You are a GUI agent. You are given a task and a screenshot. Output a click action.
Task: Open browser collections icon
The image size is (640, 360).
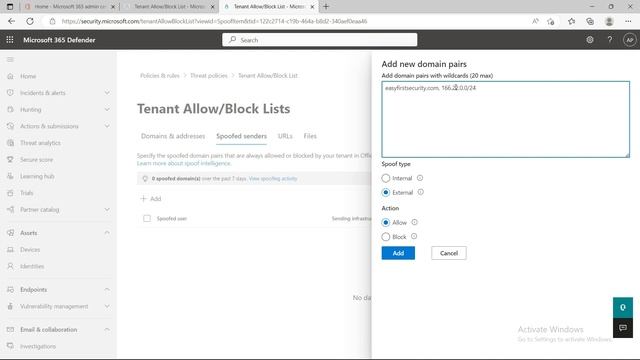[x=590, y=21]
